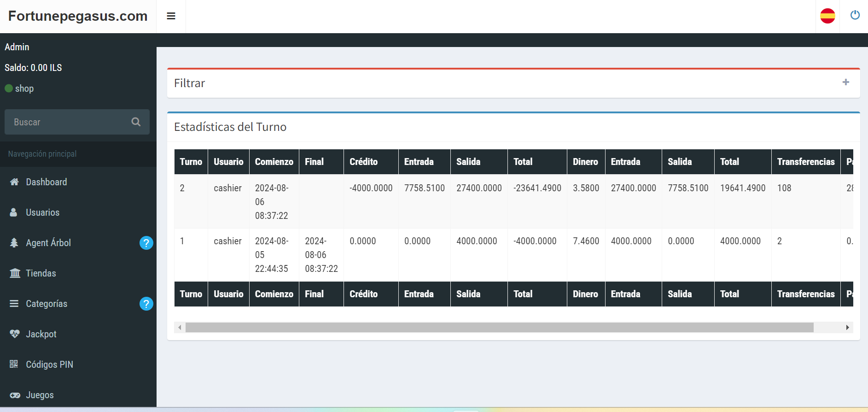
Task: Click the top Usuario column header
Action: coord(228,162)
